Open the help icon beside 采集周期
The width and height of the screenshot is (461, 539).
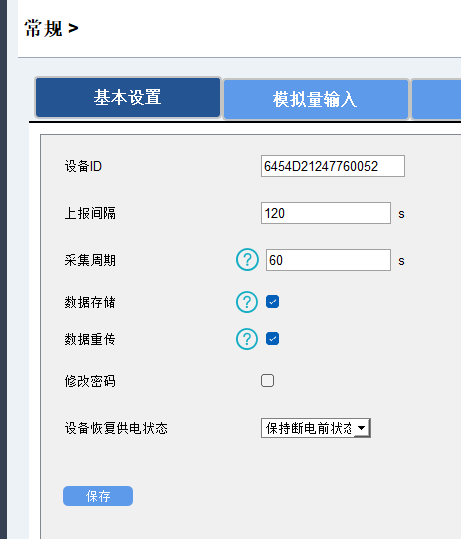247,260
